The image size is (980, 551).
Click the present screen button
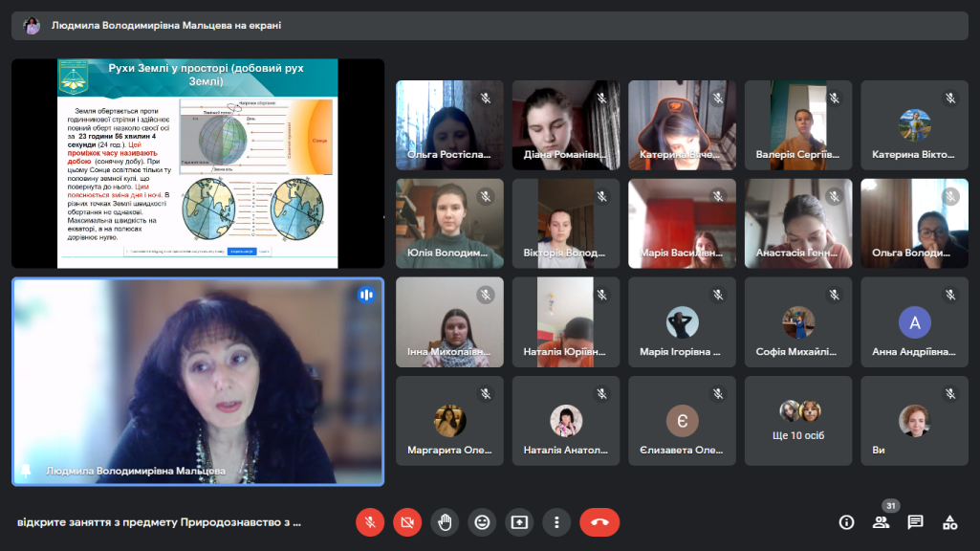coord(519,522)
